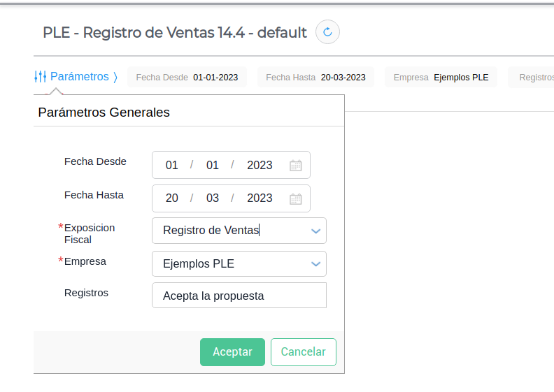Click the Exposicion Fiscal label
Viewport: 554px width, 392px height.
pos(90,233)
